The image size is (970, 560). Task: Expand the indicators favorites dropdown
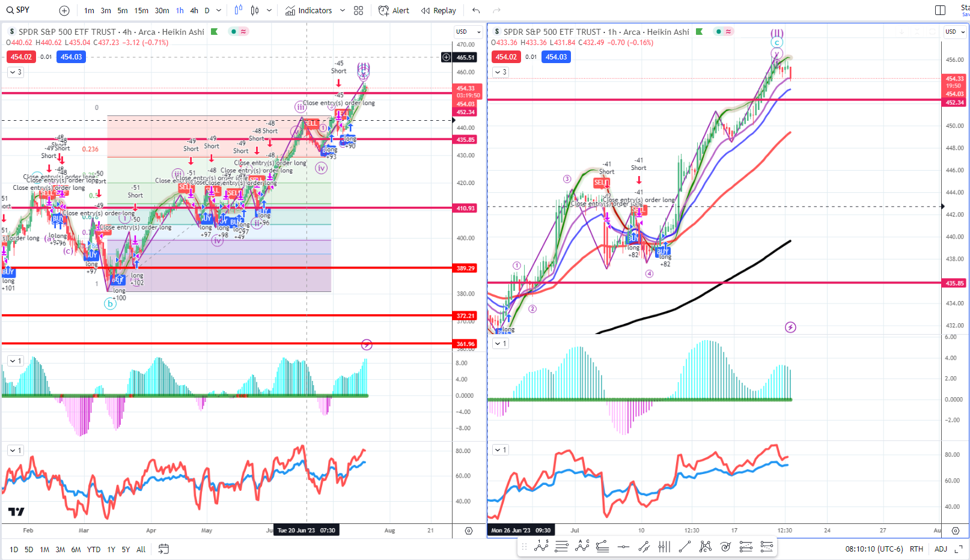pyautogui.click(x=343, y=11)
